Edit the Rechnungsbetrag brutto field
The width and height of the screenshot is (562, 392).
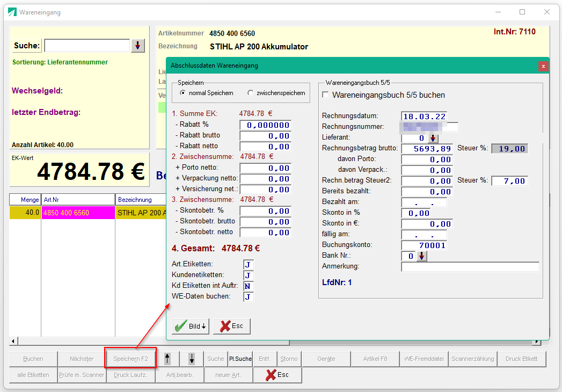[x=427, y=149]
